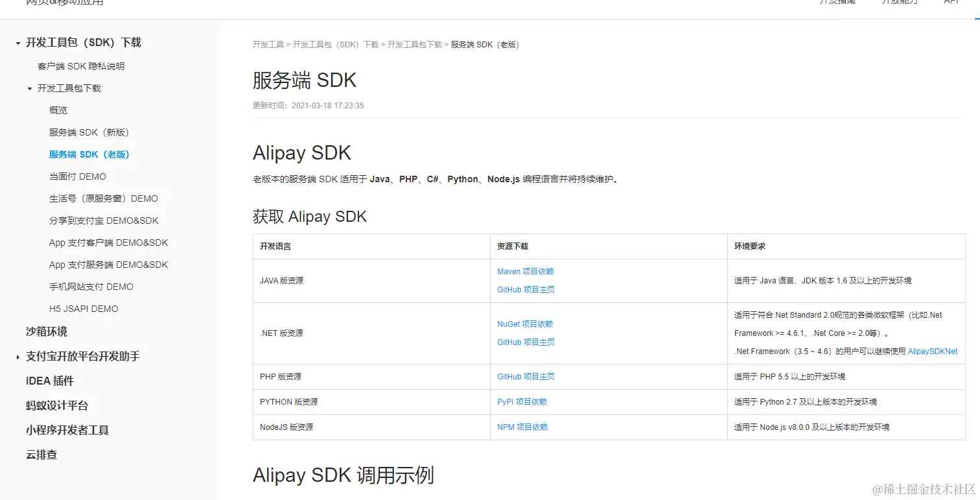Collapse the 开发工具包下载 subsection arrow
The height and width of the screenshot is (500, 980).
click(x=30, y=88)
